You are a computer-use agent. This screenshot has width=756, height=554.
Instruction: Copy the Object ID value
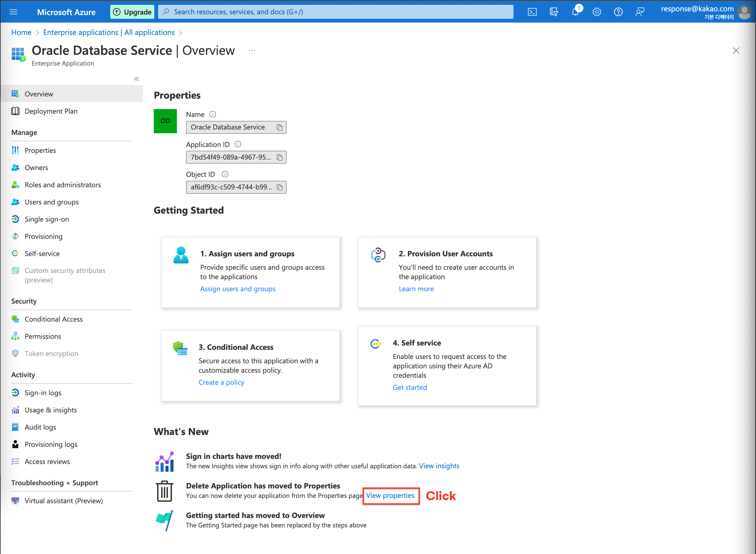[x=280, y=187]
